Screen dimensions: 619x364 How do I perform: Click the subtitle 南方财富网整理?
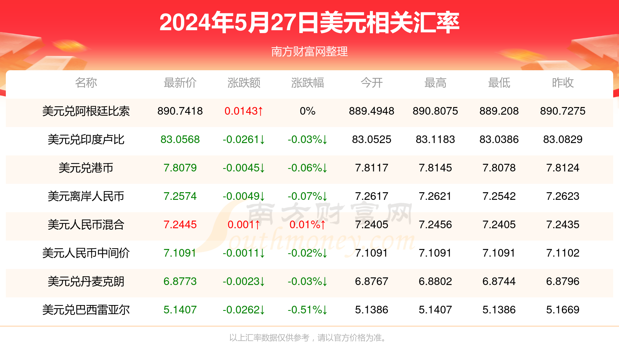[x=309, y=52]
